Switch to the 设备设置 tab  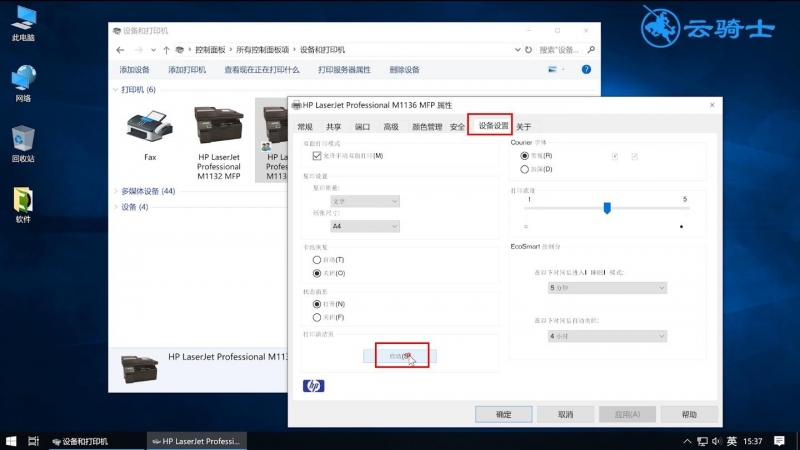tap(493, 126)
